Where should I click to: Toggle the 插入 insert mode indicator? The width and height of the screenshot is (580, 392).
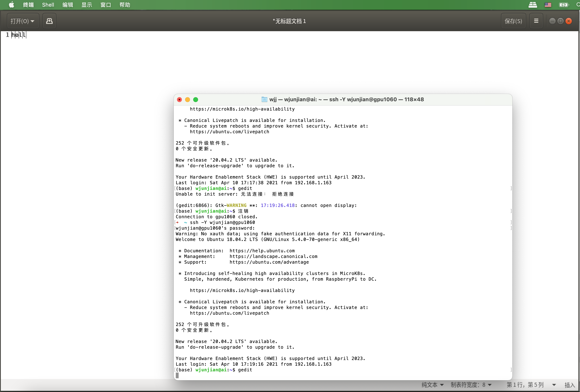click(569, 385)
